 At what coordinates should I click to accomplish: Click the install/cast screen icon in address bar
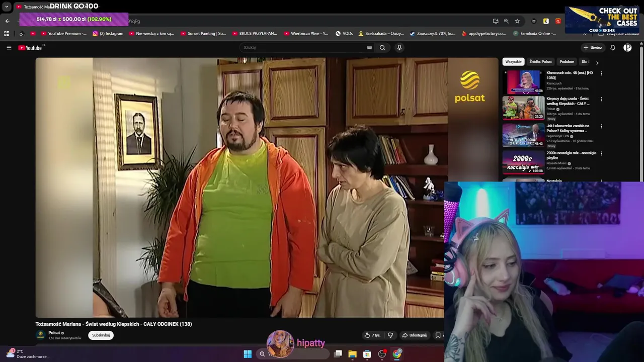pos(496,21)
